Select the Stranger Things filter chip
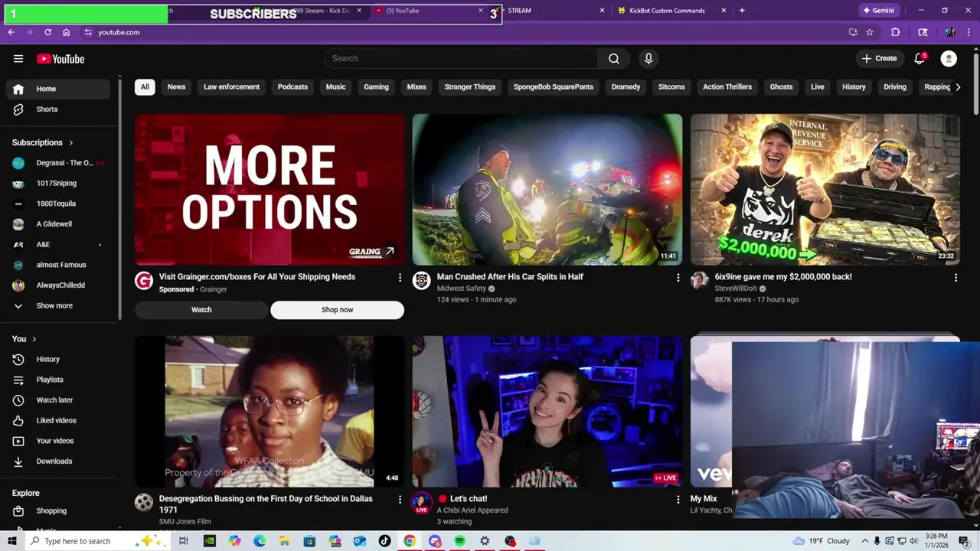Viewport: 980px width, 551px height. (x=470, y=87)
